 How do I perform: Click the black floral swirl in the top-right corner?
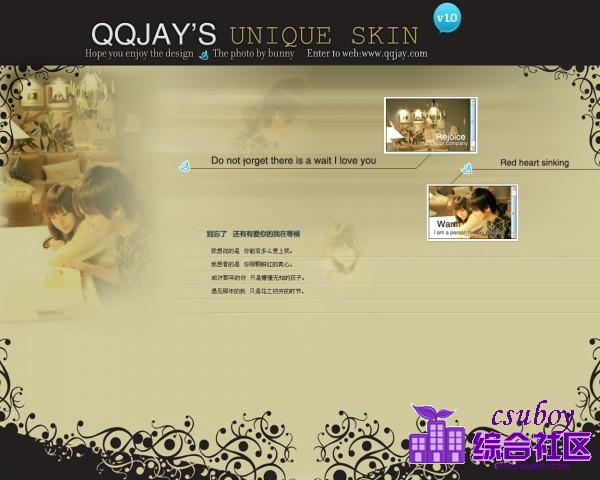tap(566, 100)
